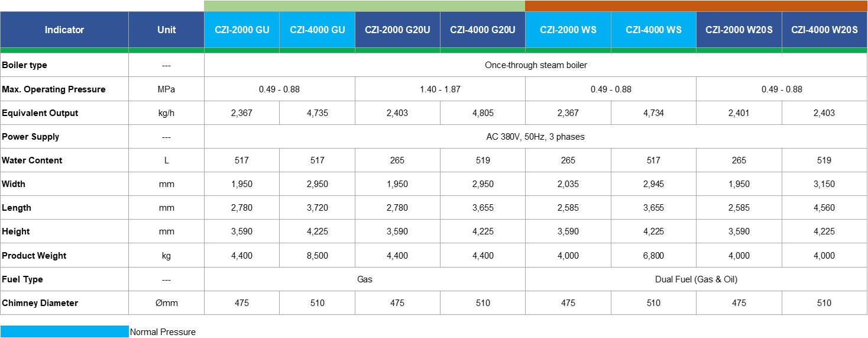
Task: Click the 1.40 - 1.87 pressure cell
Action: (x=440, y=89)
